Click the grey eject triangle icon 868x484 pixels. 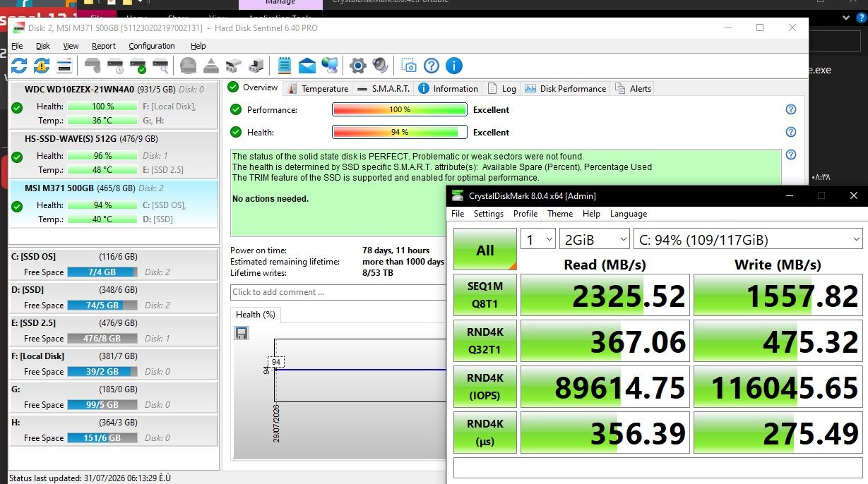[211, 66]
